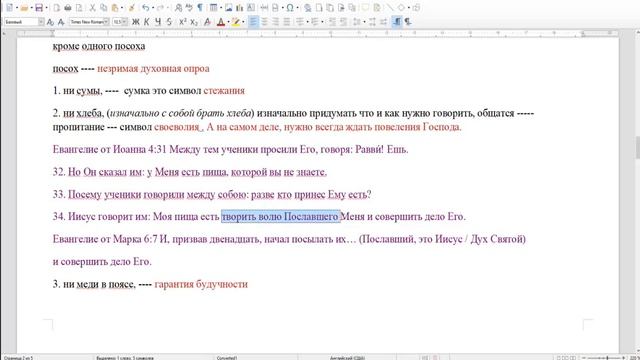Screen dimensions: 640x360
Task: Expand the undo history dropdown arrow
Action: [153, 8]
